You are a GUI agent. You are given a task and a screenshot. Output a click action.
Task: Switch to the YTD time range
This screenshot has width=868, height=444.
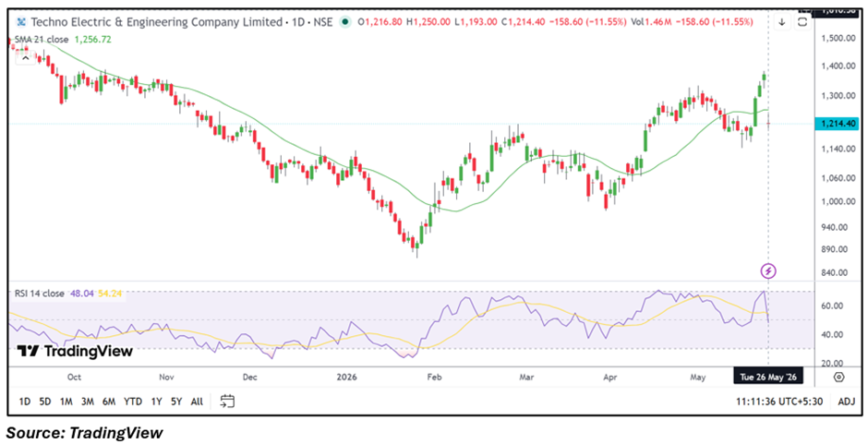pyautogui.click(x=133, y=402)
